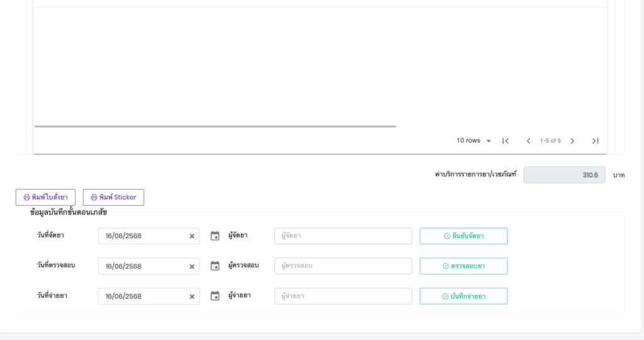Open calendar for วันที่จัดยา date
The height and width of the screenshot is (340, 644).
[x=215, y=236]
